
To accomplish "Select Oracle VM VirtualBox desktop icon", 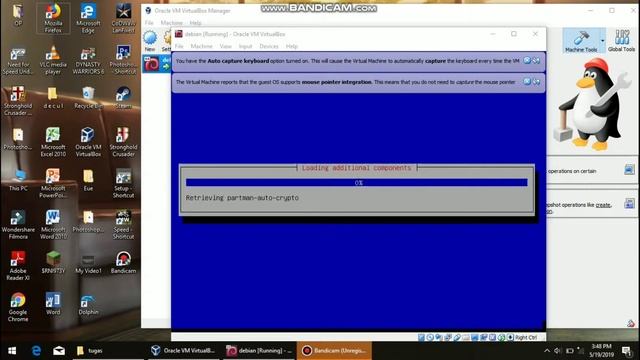I will pos(88,142).
